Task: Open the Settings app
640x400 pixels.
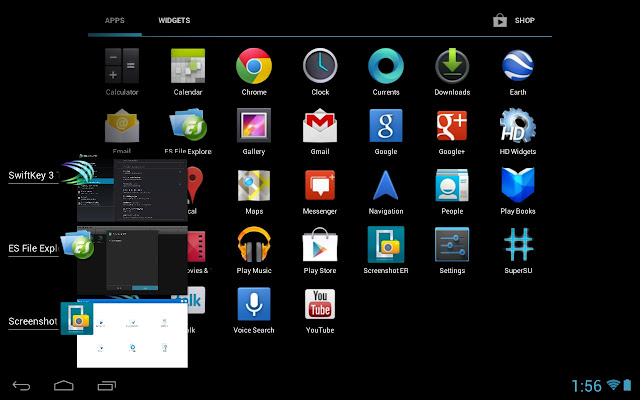Action: coord(452,245)
